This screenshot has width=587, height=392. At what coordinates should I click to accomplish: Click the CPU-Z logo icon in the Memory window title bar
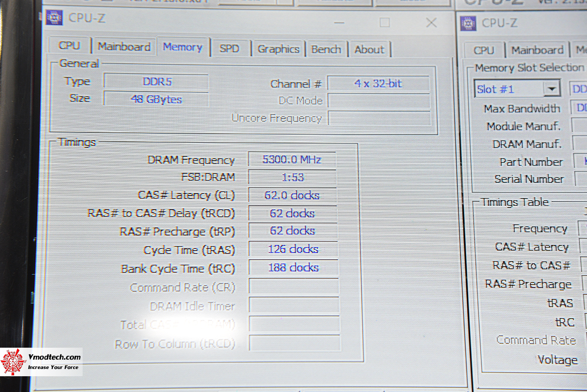click(54, 18)
